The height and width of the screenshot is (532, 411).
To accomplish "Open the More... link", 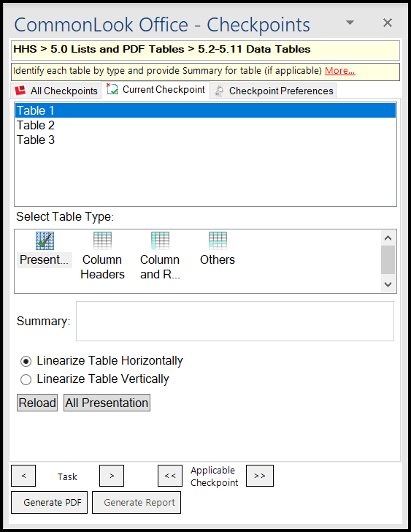I will [340, 71].
